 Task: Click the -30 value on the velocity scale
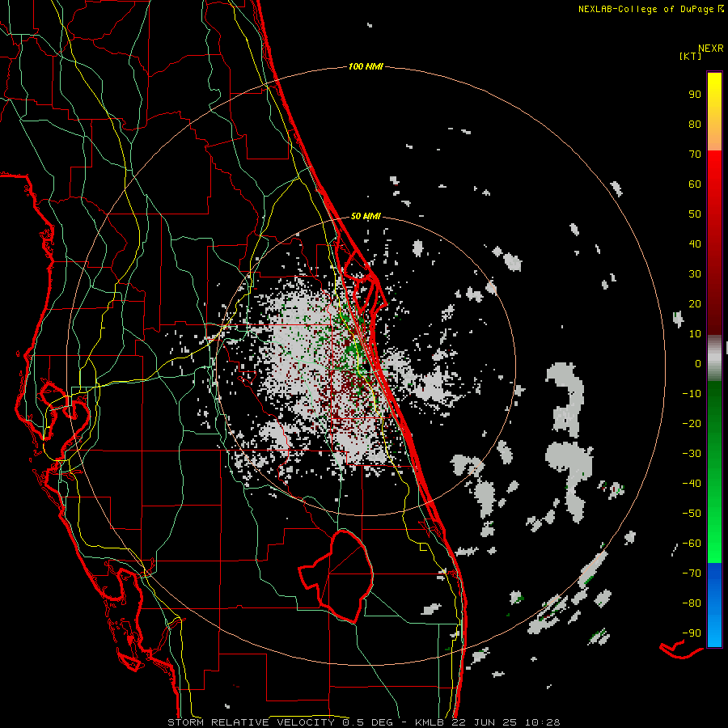[x=692, y=454]
